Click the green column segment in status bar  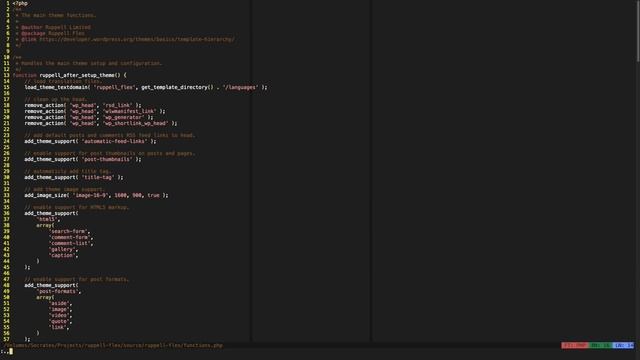pos(600,345)
